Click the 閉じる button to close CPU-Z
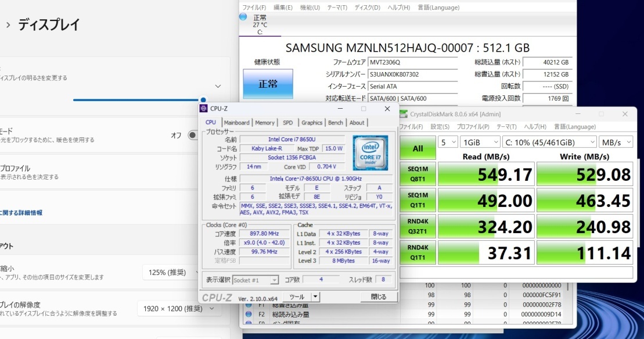This screenshot has width=644, height=339. click(380, 296)
